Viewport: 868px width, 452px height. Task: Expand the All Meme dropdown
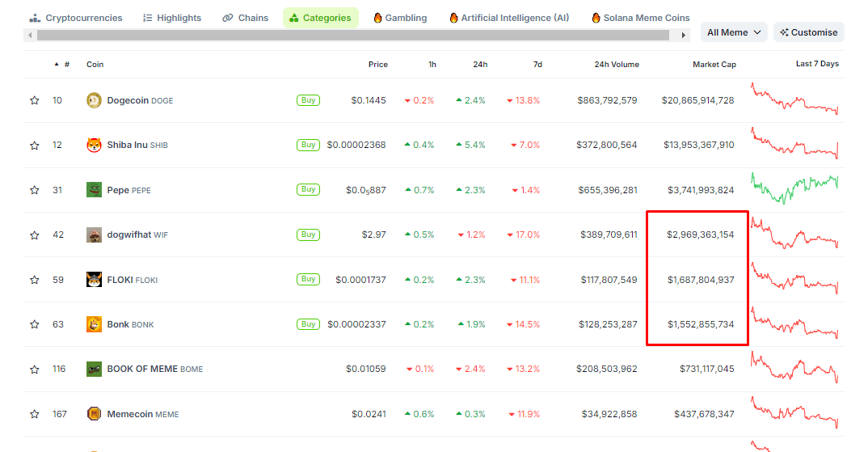click(734, 32)
